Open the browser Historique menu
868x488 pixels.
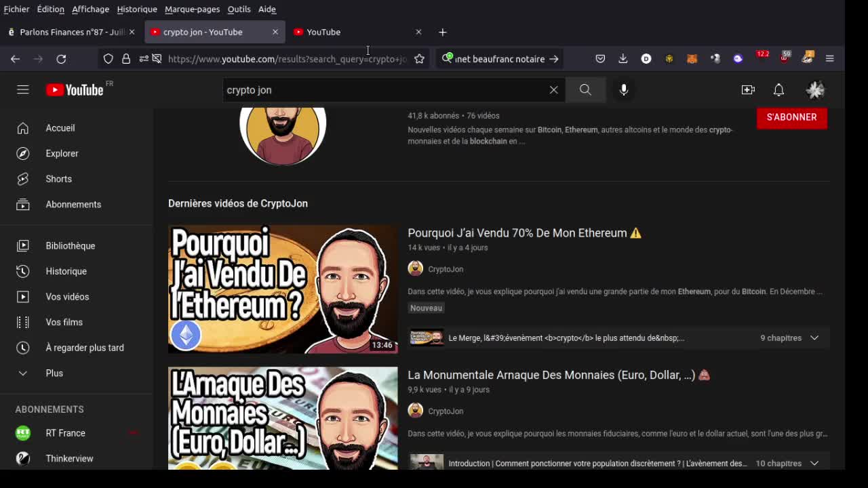tap(137, 9)
